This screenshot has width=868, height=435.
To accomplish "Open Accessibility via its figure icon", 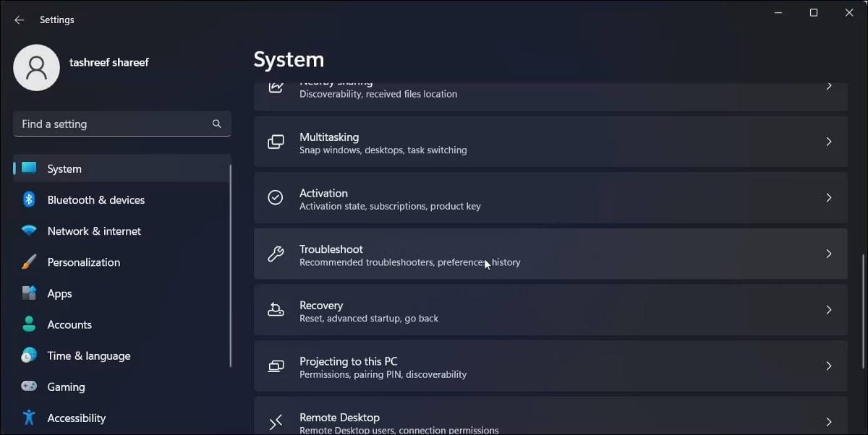I will (x=27, y=418).
